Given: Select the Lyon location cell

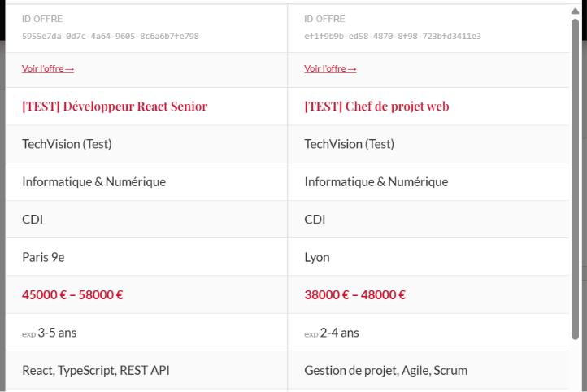Looking at the screenshot, I should 428,257.
